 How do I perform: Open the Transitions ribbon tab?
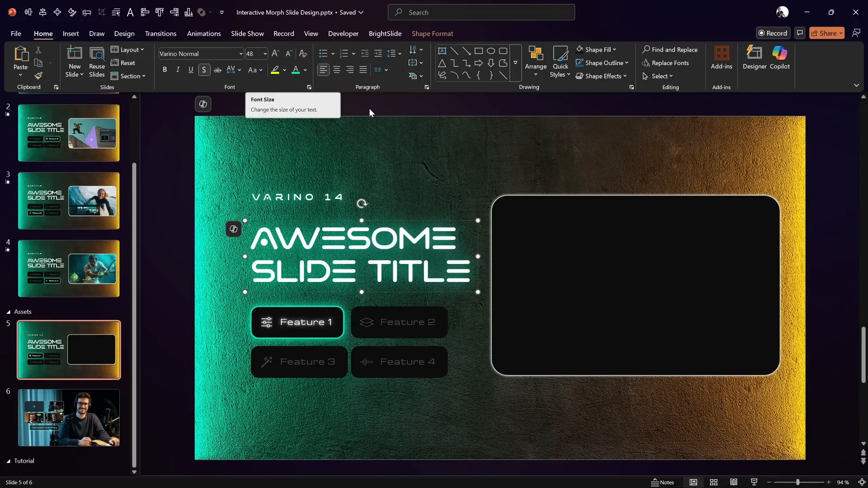(x=160, y=33)
